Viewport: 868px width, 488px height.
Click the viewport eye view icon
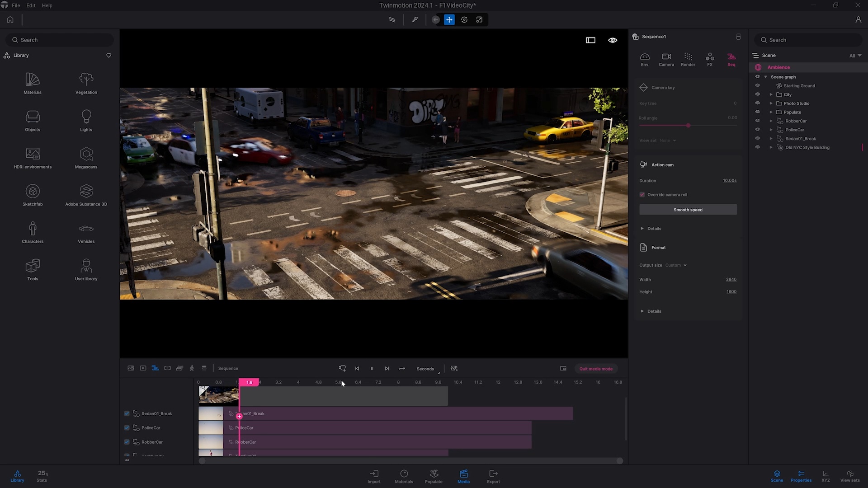[613, 40]
